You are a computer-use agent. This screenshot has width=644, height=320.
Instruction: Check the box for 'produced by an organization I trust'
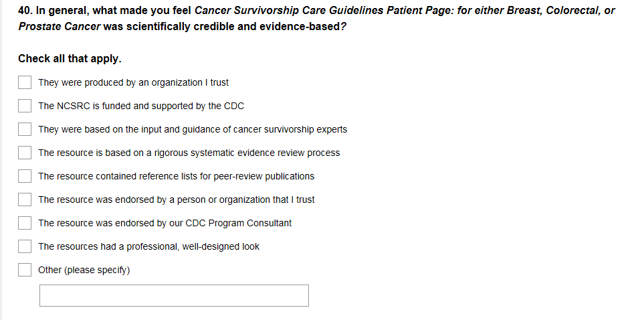tap(25, 82)
